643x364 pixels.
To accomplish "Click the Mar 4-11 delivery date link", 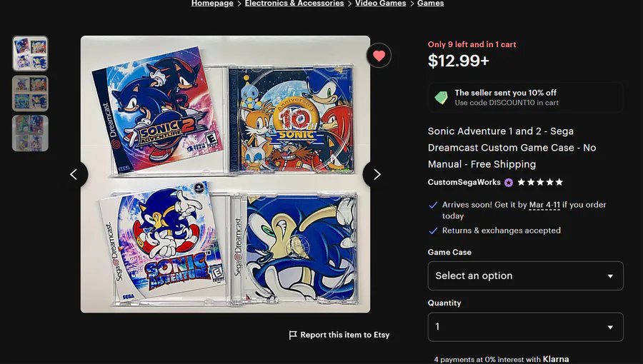I will [x=544, y=205].
